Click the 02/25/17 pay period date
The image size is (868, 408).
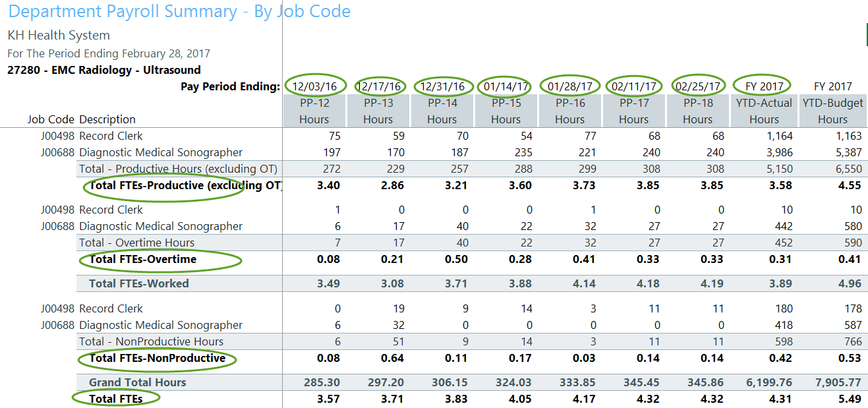pyautogui.click(x=699, y=86)
